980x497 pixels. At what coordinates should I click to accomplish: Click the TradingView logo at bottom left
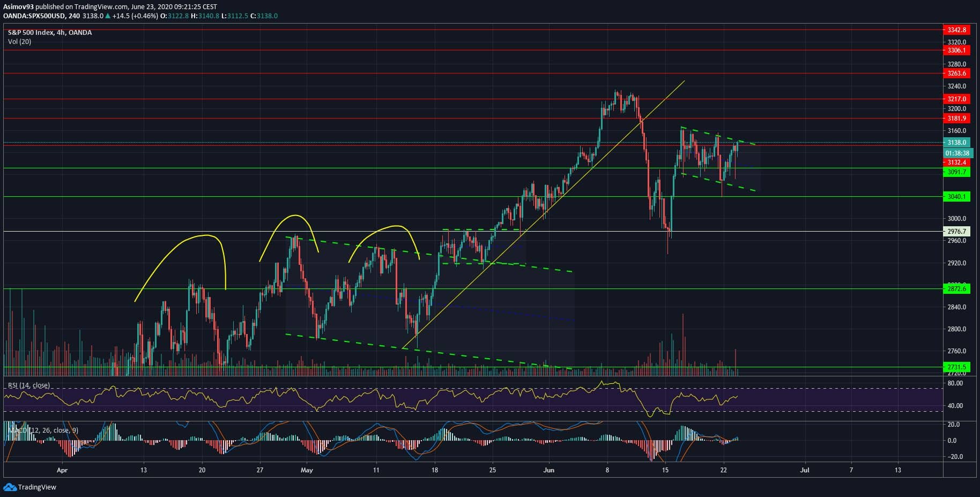tap(30, 487)
